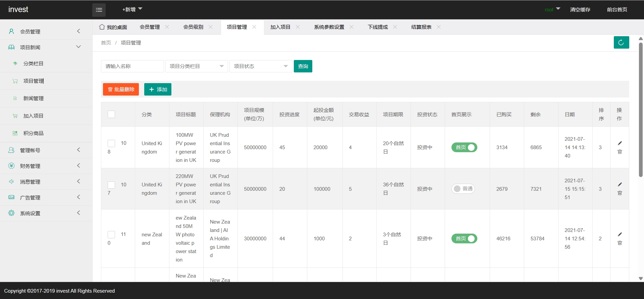Click the 批量删除 button
This screenshot has width=644, height=299.
(121, 89)
